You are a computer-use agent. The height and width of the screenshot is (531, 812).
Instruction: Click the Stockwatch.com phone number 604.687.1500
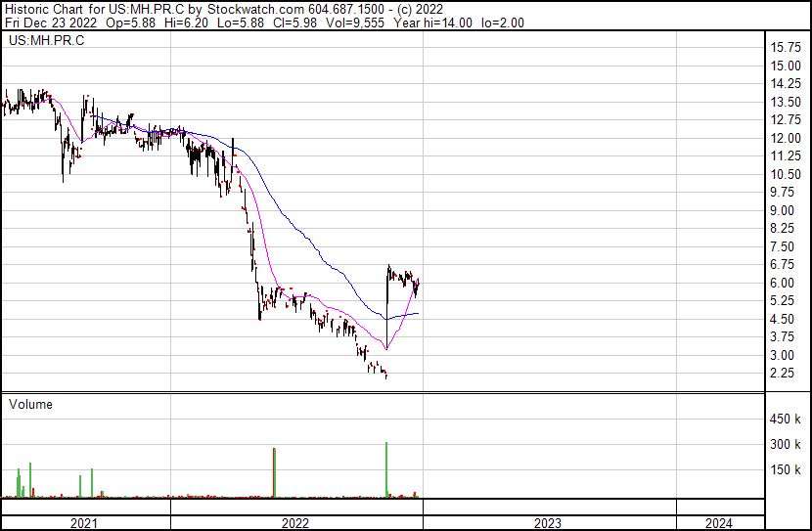tap(346, 10)
